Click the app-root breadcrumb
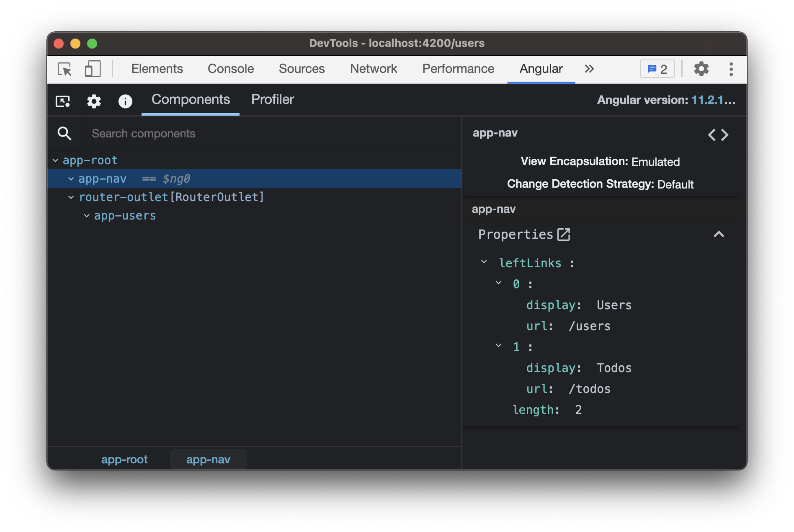This screenshot has width=794, height=532. click(x=124, y=460)
